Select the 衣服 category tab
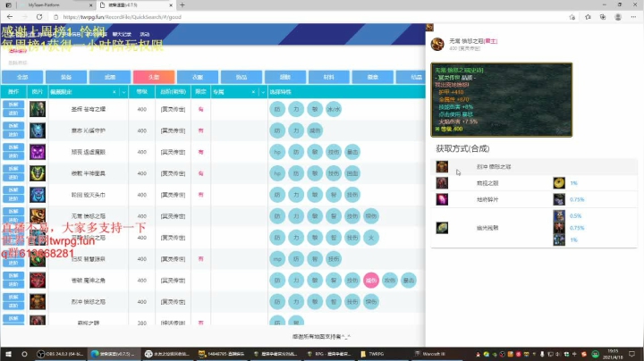 click(198, 77)
